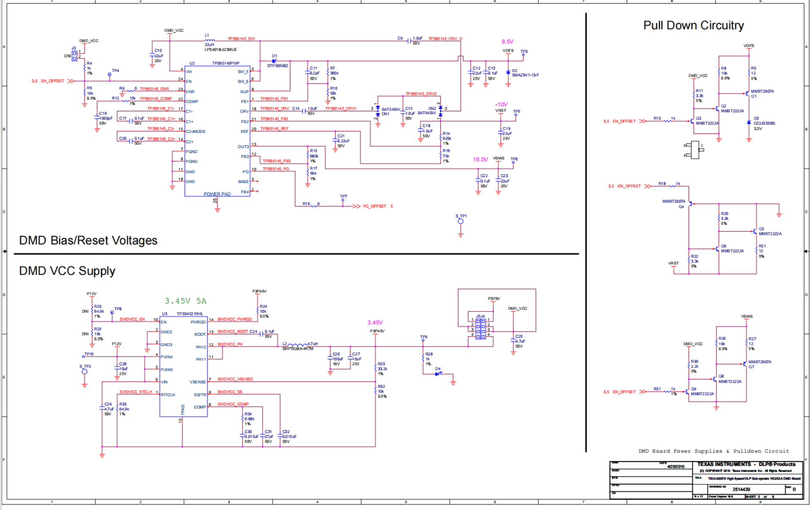Click the green 3.45V 5A label

click(186, 301)
